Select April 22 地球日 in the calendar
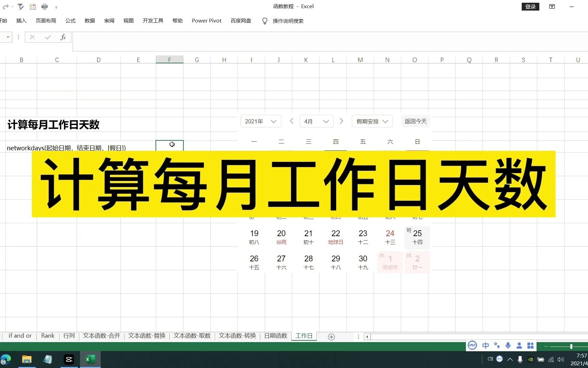This screenshot has height=368, width=588. coord(336,237)
